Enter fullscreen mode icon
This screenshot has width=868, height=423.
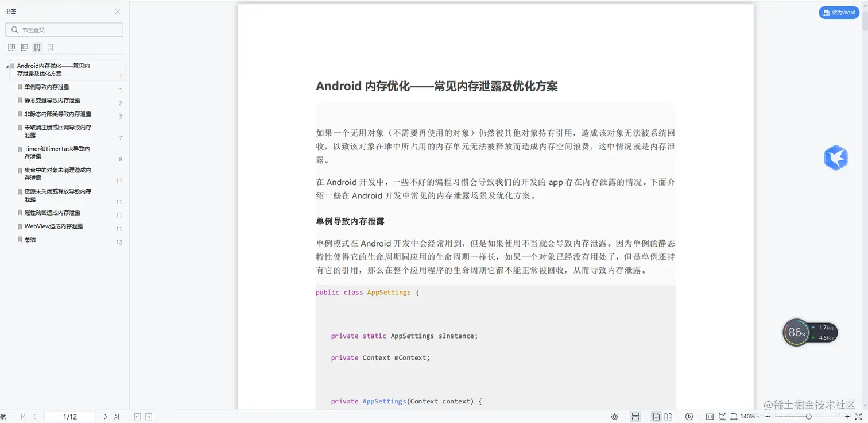pyautogui.click(x=858, y=417)
